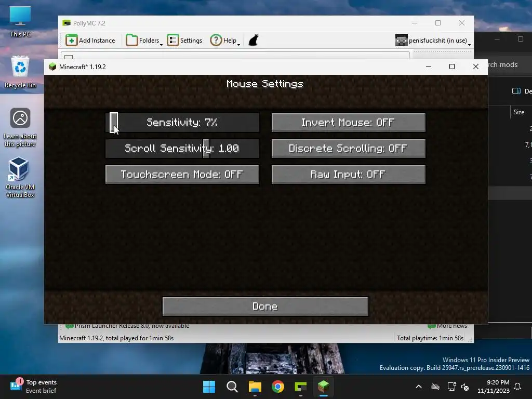Open Top events widget on taskbar

(34, 387)
